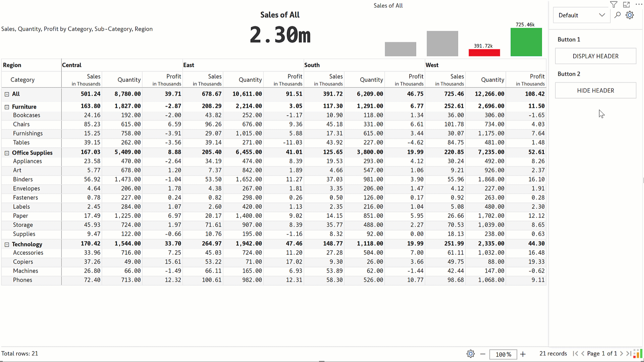Collapse the All row expander
The width and height of the screenshot is (644, 362).
pyautogui.click(x=7, y=94)
